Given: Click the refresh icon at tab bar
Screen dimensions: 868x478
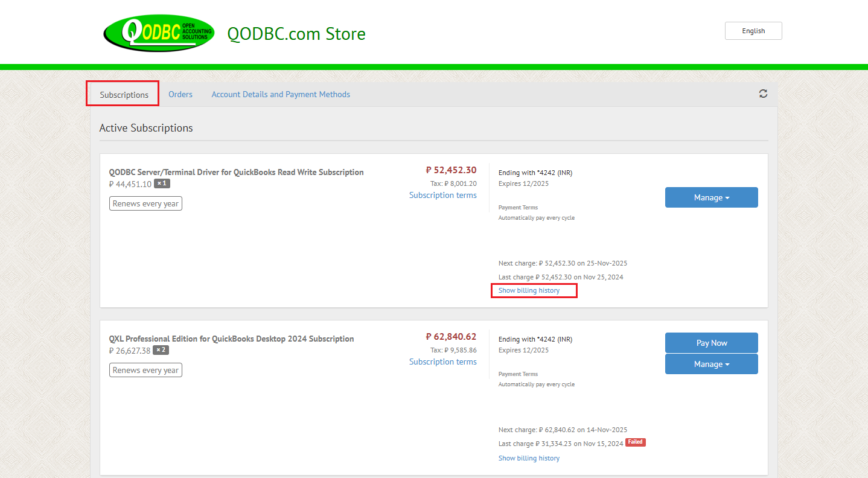Looking at the screenshot, I should point(764,94).
